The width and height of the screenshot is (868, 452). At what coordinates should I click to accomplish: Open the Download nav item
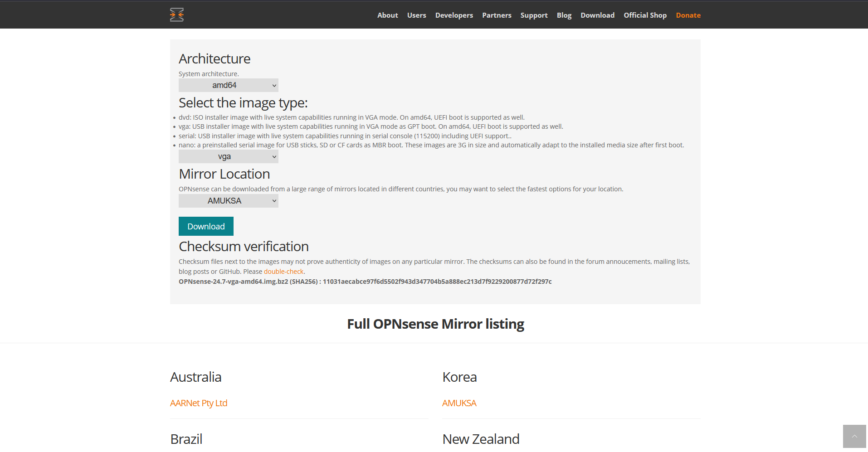click(x=598, y=15)
